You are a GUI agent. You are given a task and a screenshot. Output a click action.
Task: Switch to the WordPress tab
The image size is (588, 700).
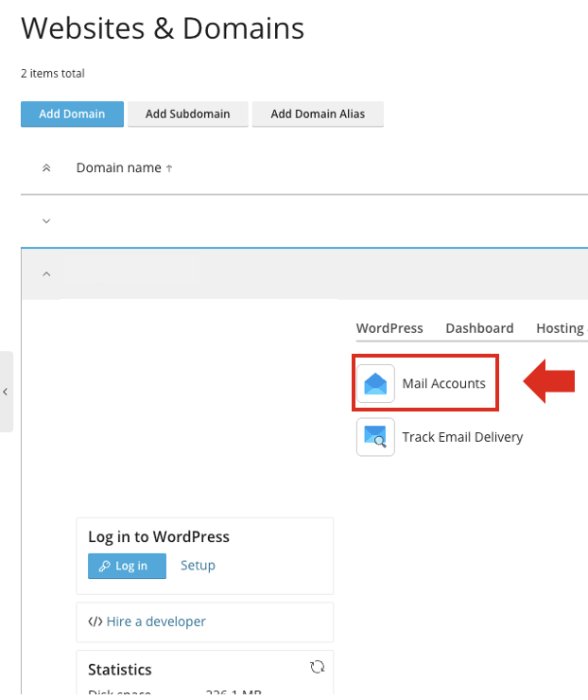(x=389, y=328)
